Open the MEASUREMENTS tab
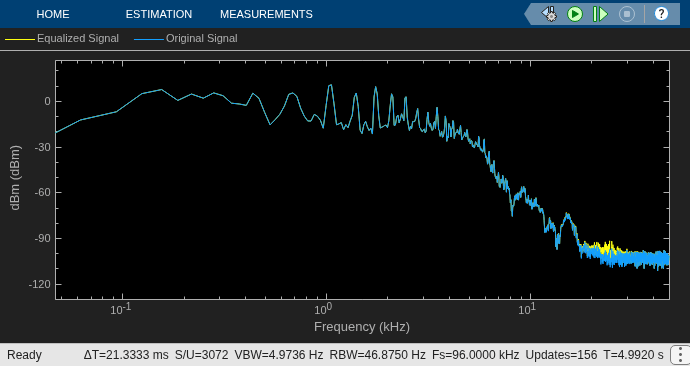 coord(266,14)
